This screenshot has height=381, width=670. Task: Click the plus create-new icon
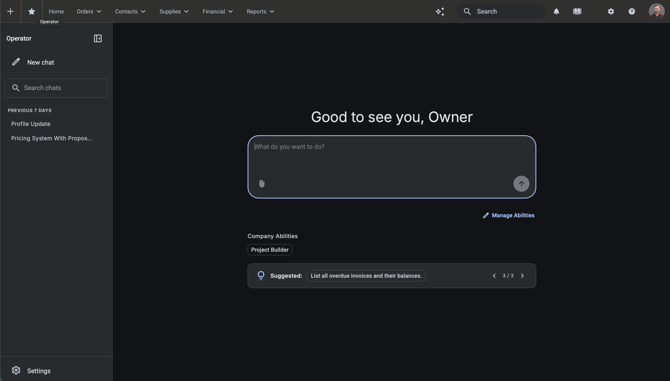coord(10,12)
